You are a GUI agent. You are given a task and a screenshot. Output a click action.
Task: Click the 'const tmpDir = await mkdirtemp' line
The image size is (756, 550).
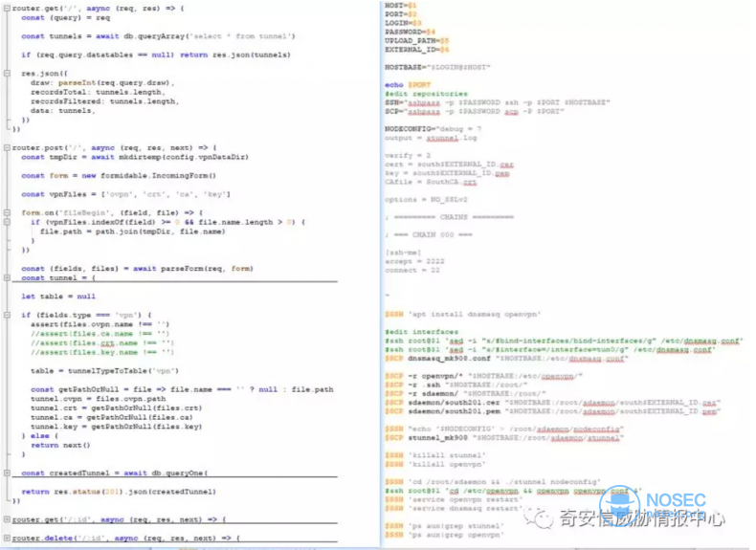pos(135,157)
